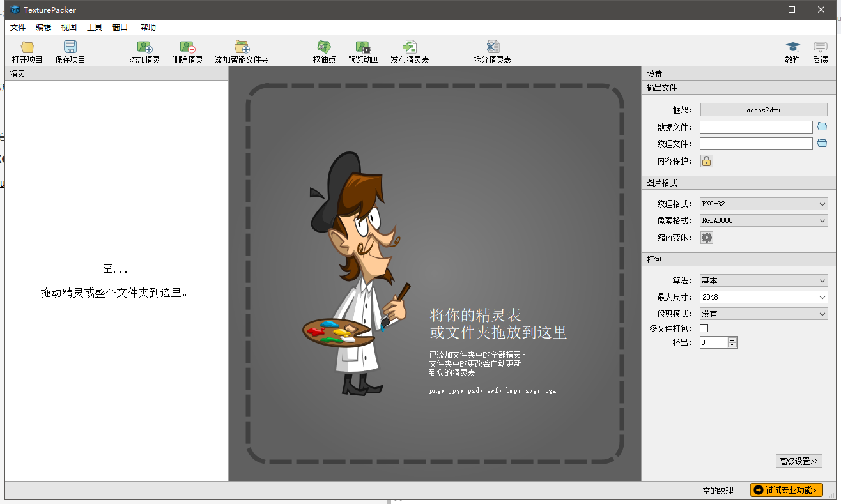This screenshot has height=504, width=841.
Task: Open the 工具 menu
Action: (95, 27)
